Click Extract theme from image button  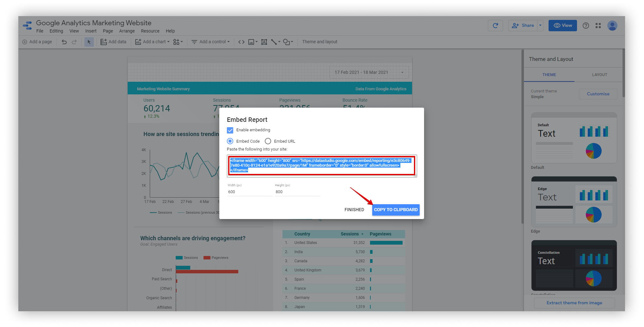(x=574, y=303)
